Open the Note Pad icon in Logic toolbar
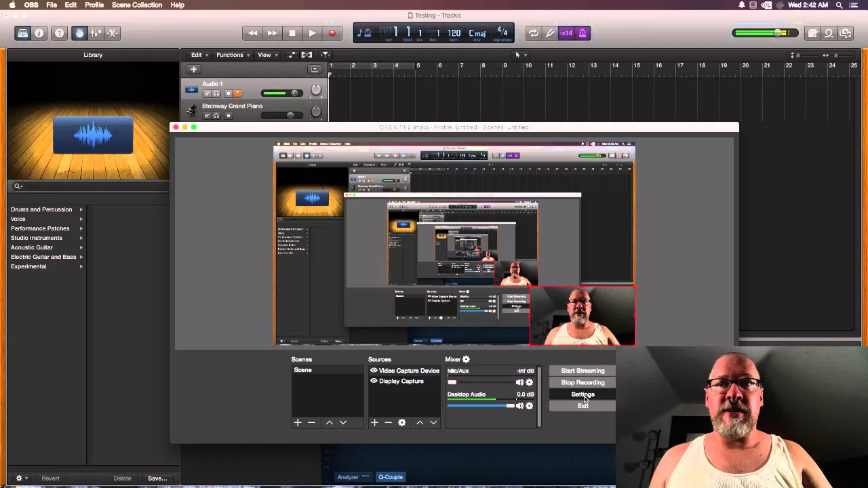868x488 pixels. point(812,33)
